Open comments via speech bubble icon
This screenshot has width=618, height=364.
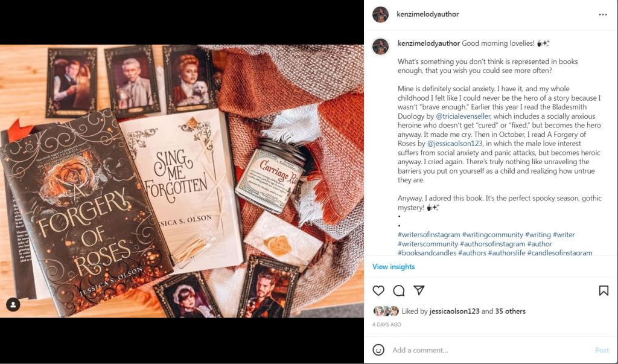399,290
